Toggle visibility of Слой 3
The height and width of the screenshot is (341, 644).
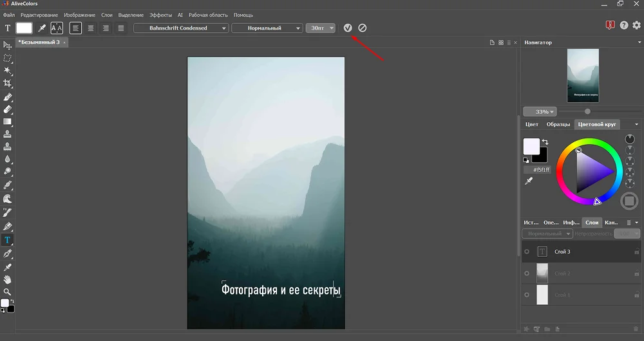point(527,252)
